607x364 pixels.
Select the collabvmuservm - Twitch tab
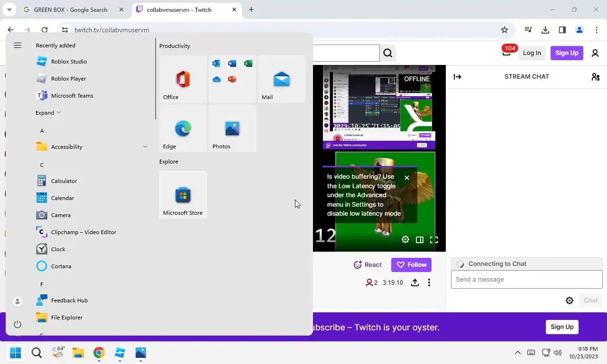tap(186, 9)
